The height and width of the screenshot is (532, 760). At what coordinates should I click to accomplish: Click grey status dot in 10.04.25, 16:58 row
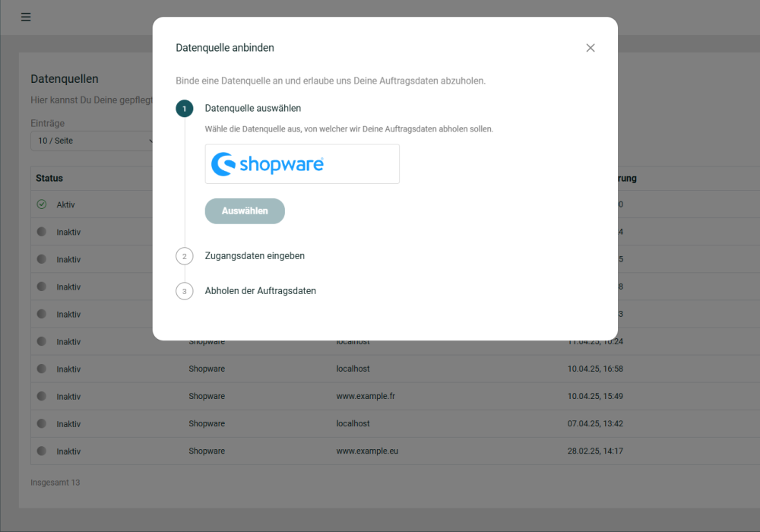point(42,369)
